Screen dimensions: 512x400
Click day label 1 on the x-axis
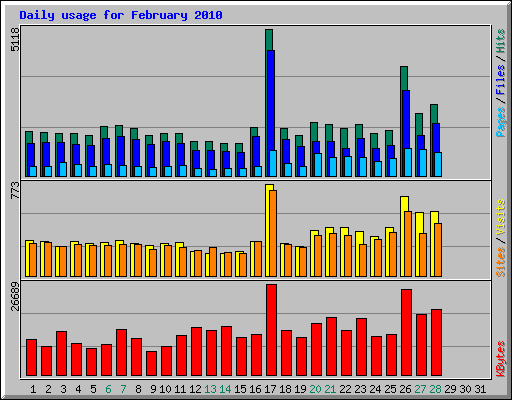pos(33,389)
